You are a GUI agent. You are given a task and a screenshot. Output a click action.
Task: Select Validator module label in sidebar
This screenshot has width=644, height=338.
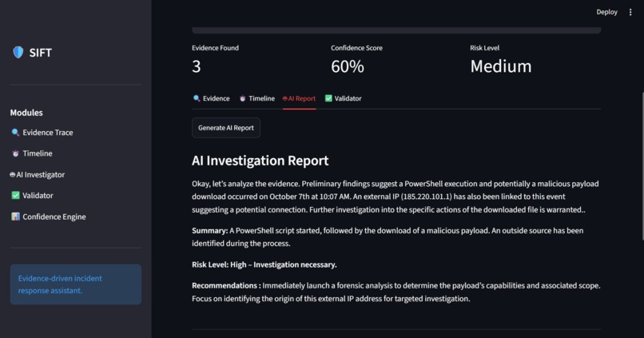[x=38, y=196]
